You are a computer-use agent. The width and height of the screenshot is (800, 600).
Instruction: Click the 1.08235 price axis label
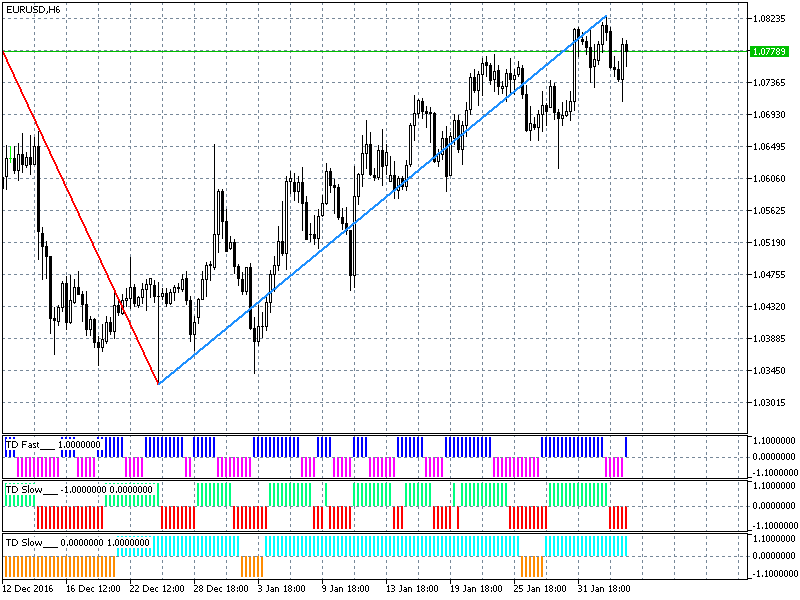[769, 19]
